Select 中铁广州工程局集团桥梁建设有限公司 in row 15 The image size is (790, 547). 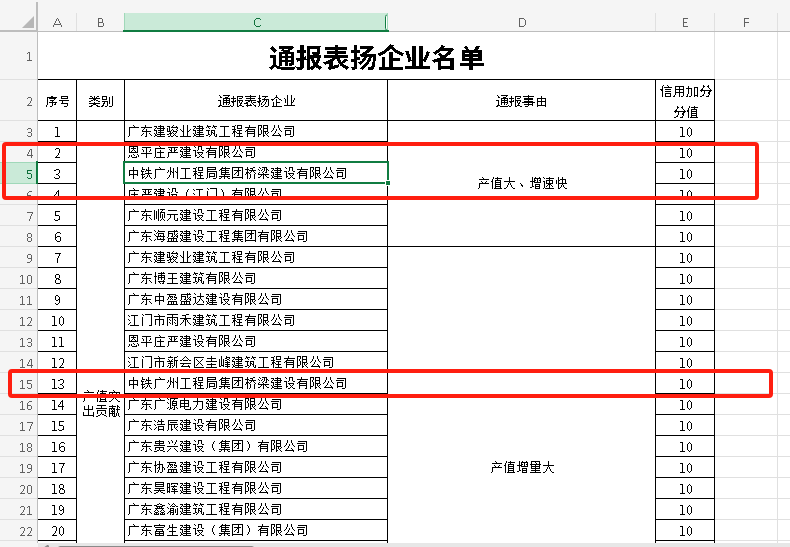[x=256, y=383]
